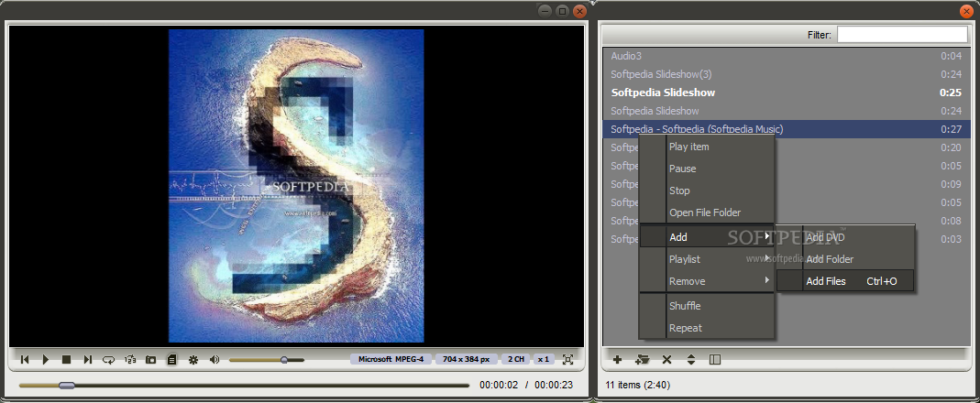
Task: Remove item with the X icon
Action: [666, 359]
